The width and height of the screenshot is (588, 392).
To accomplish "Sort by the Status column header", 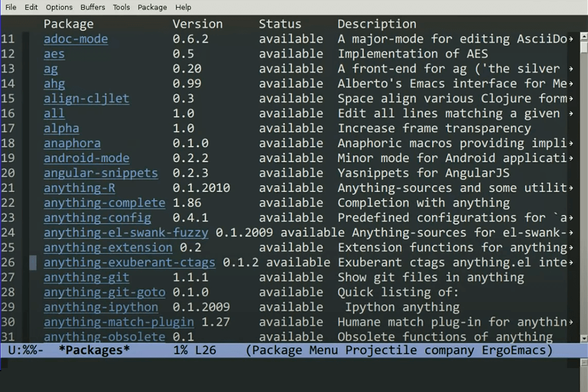I will coord(280,24).
